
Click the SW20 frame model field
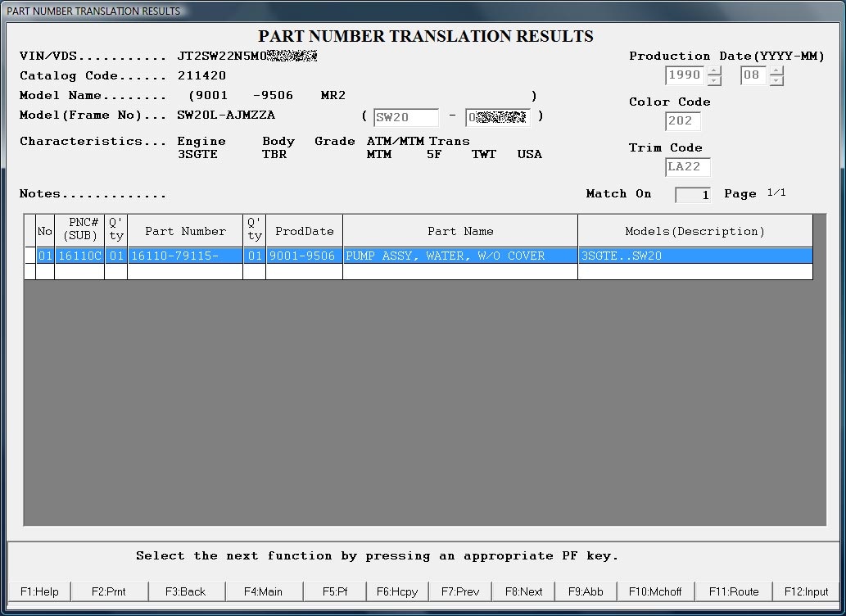tap(405, 117)
